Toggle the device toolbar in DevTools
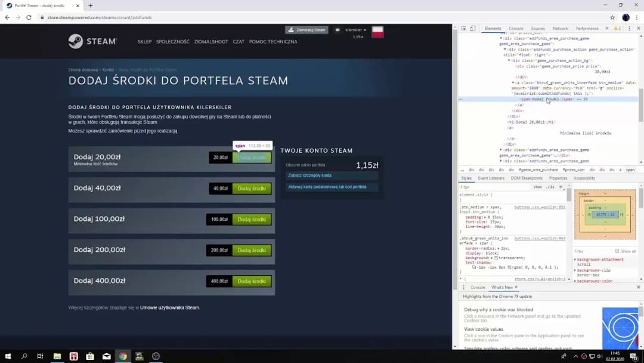This screenshot has width=644, height=363. pos(471,28)
